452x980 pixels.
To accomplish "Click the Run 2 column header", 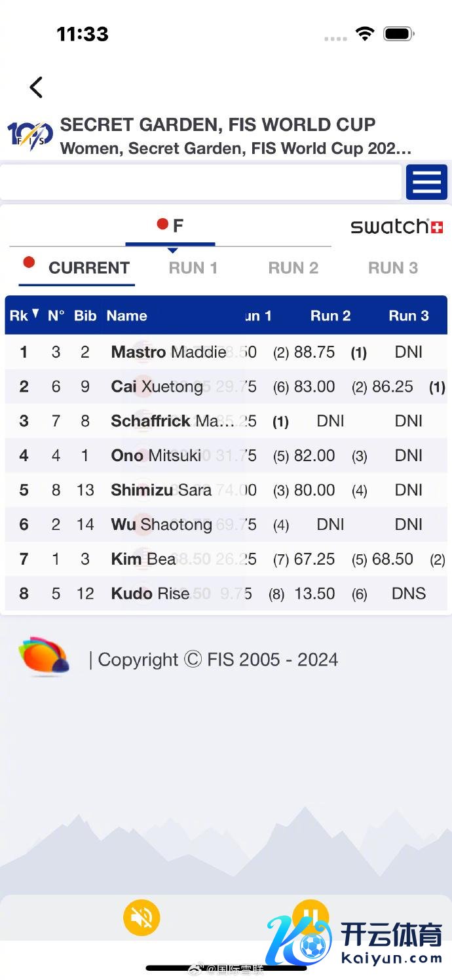I will tap(330, 316).
